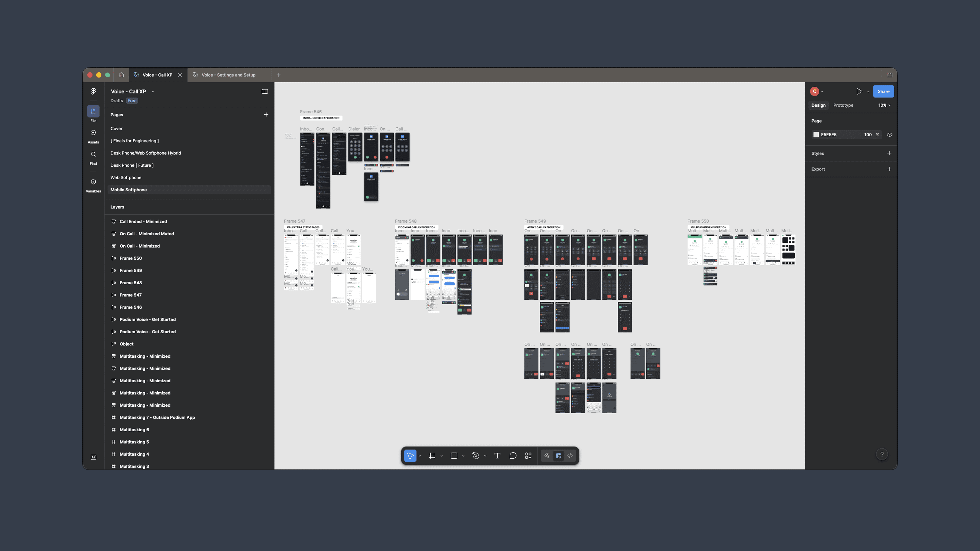The width and height of the screenshot is (980, 551).
Task: Click the blue Share button
Action: pos(883,91)
